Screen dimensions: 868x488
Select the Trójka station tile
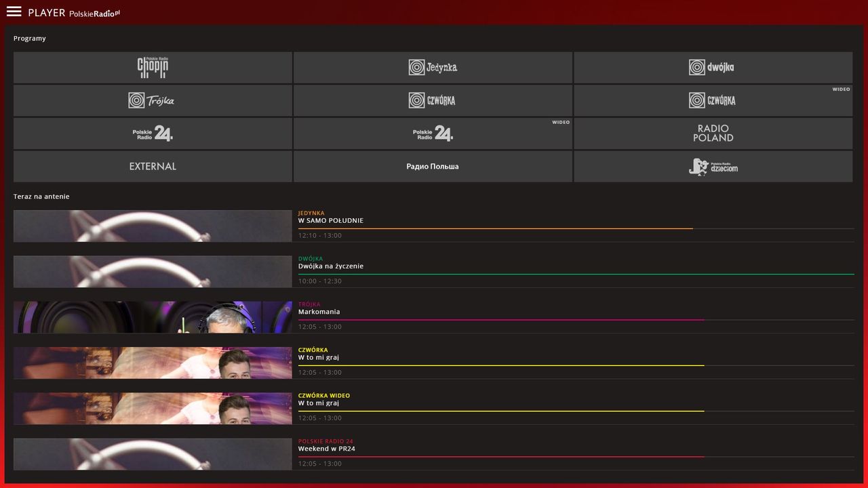pos(153,100)
